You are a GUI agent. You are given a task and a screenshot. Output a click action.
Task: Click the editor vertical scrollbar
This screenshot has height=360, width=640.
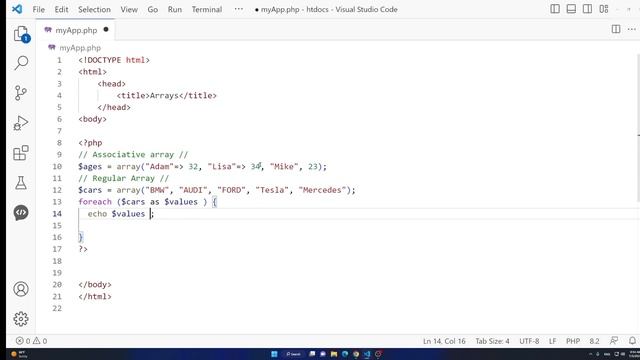[x=638, y=129]
